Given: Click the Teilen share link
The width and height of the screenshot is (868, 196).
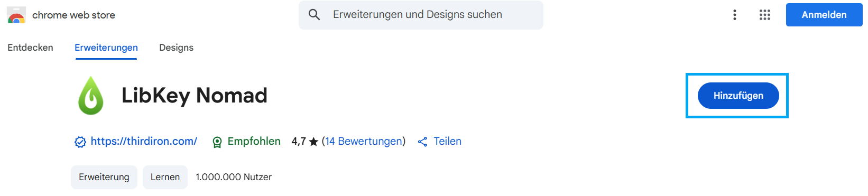Looking at the screenshot, I should [x=448, y=141].
